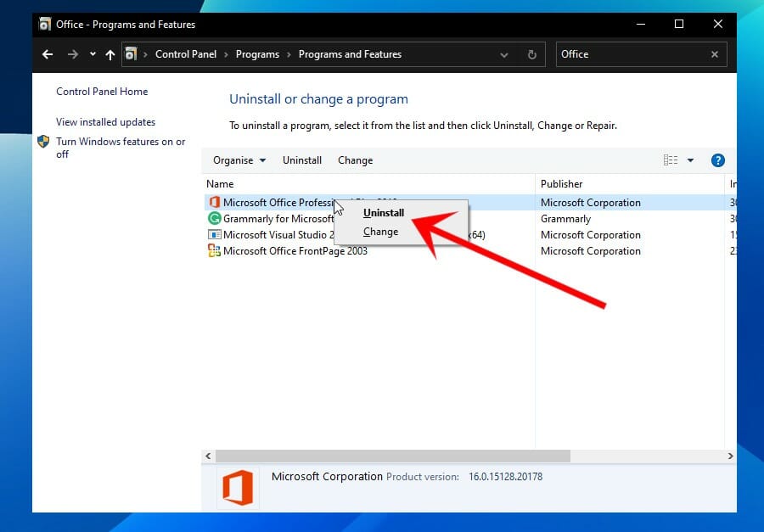
Task: Open the view options dropdown arrow
Action: (690, 160)
